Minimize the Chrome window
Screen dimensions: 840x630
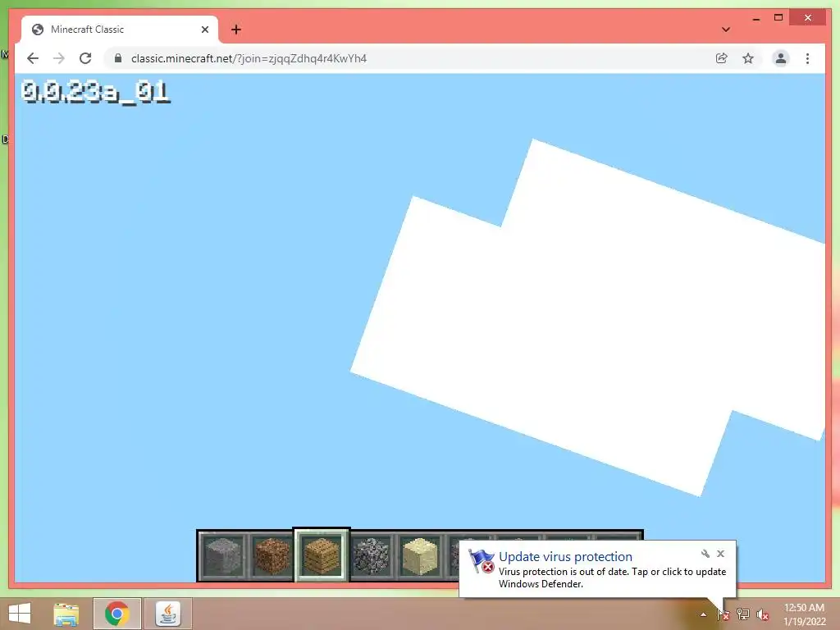(x=756, y=18)
